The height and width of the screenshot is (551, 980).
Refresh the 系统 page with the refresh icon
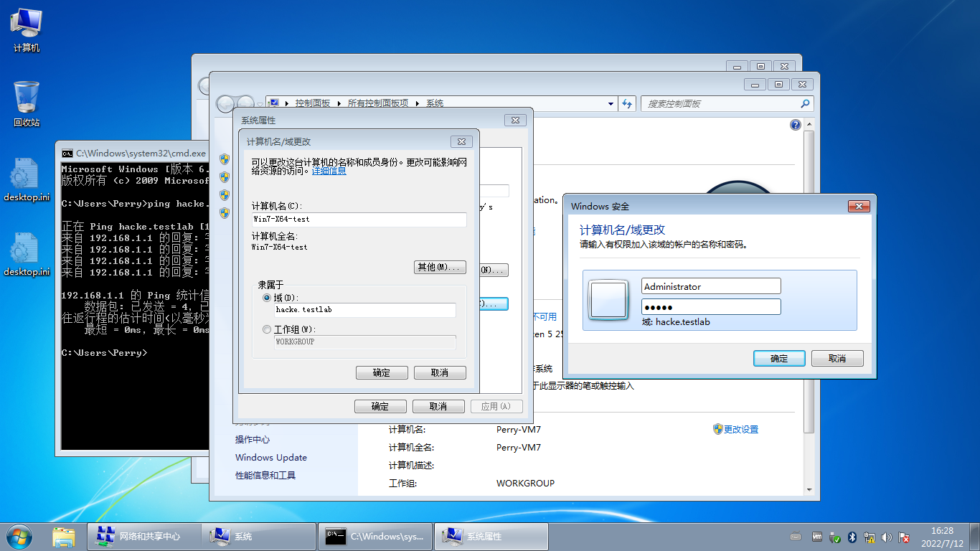(627, 103)
